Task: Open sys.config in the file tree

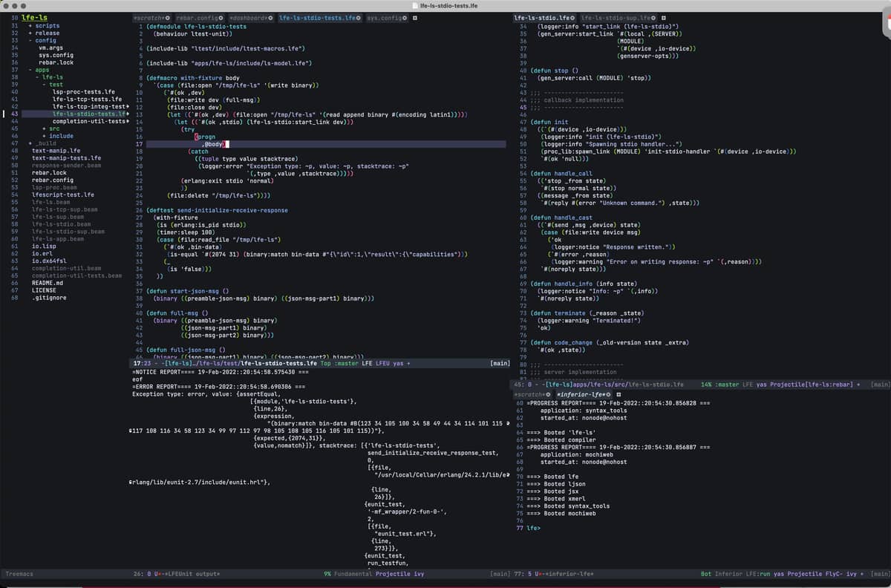Action: 56,55
